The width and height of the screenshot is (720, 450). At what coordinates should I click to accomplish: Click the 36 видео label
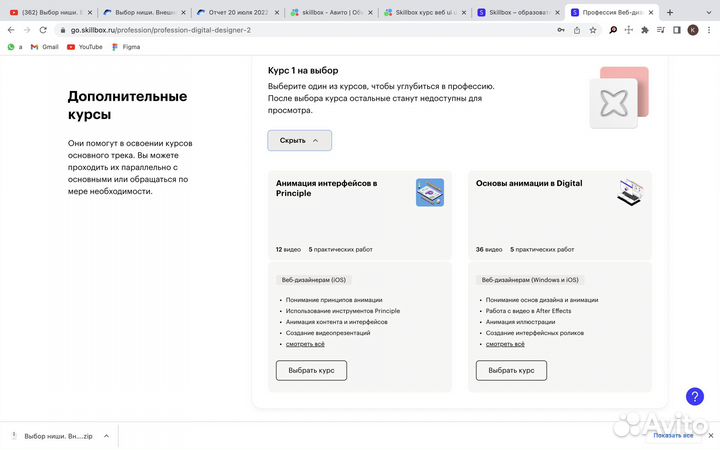(x=489, y=249)
